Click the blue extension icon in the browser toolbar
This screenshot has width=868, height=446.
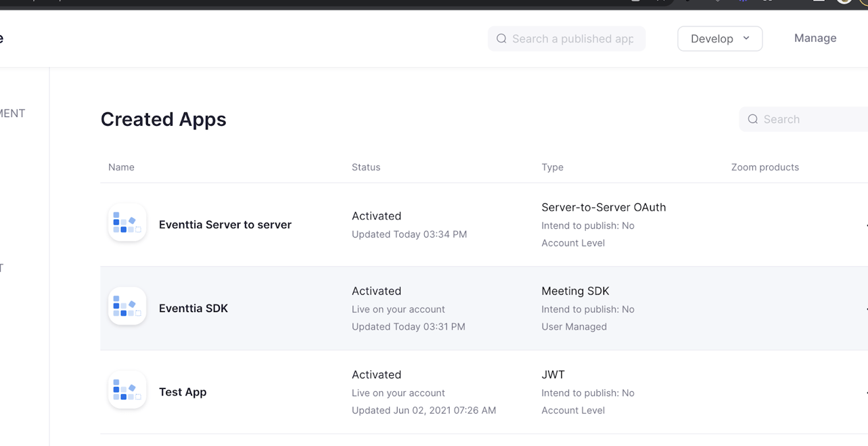[741, 3]
